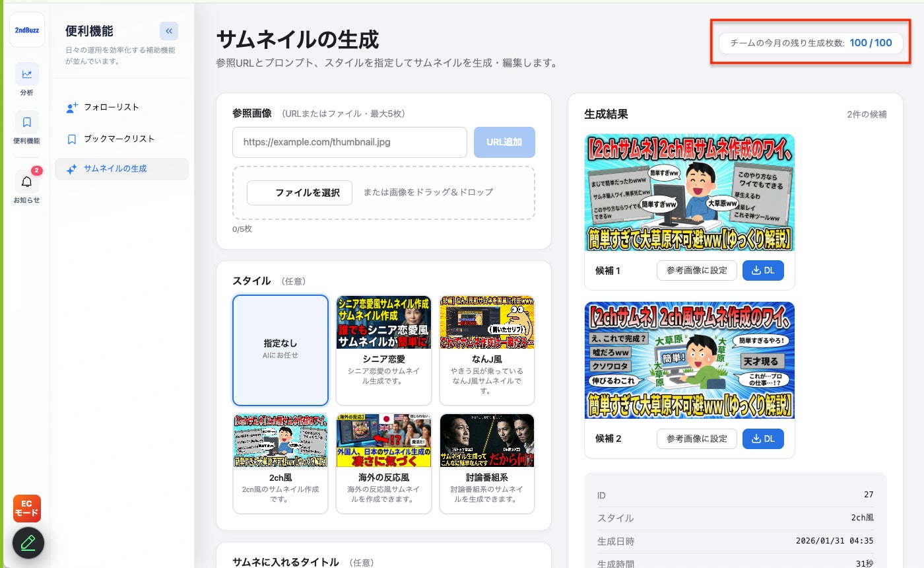Screen dimensions: 924x568
Task: Choose the 2ch風 style card
Action: tap(280, 464)
